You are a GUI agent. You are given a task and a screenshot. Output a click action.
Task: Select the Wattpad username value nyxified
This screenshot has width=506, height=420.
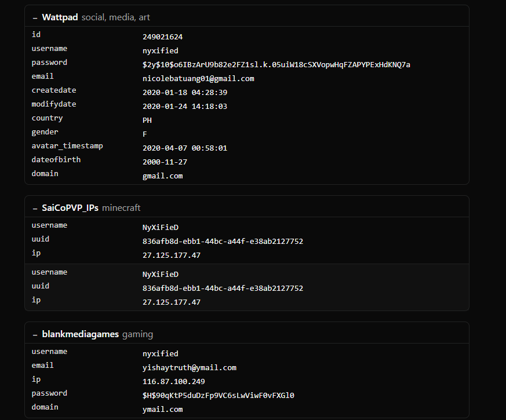tap(161, 51)
